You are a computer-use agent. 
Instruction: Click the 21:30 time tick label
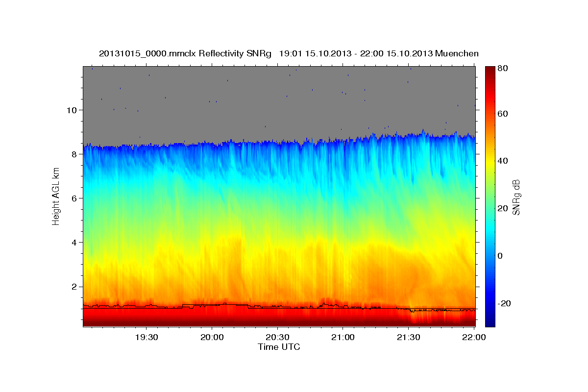(x=408, y=338)
